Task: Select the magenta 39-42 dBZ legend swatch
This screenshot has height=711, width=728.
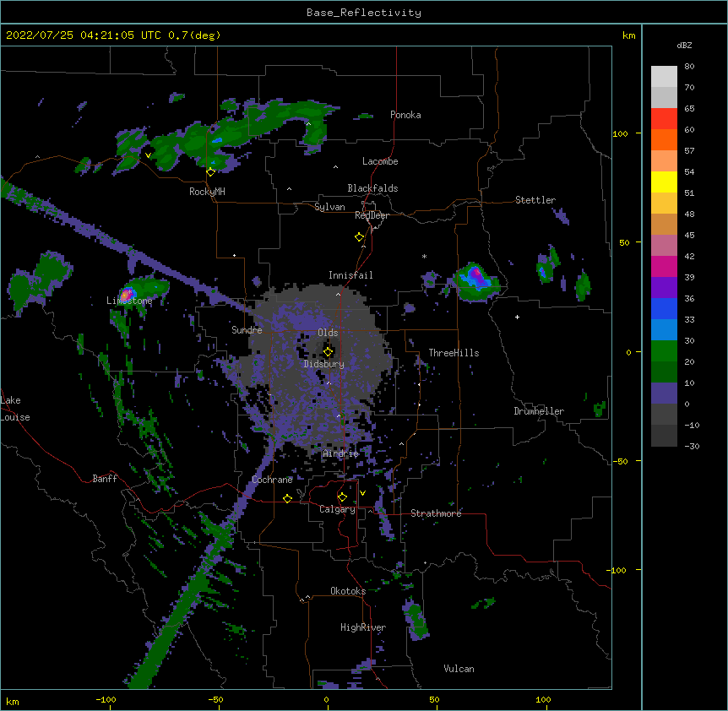Action: click(664, 266)
